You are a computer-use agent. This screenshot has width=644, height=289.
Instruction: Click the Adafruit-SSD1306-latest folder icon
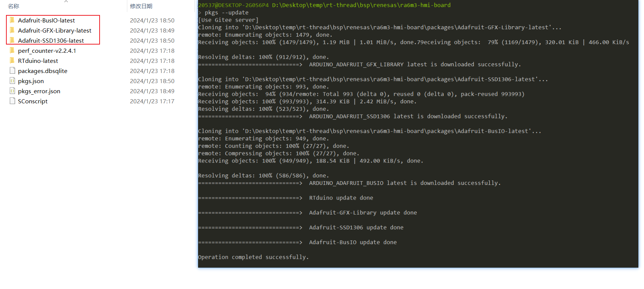(x=12, y=40)
